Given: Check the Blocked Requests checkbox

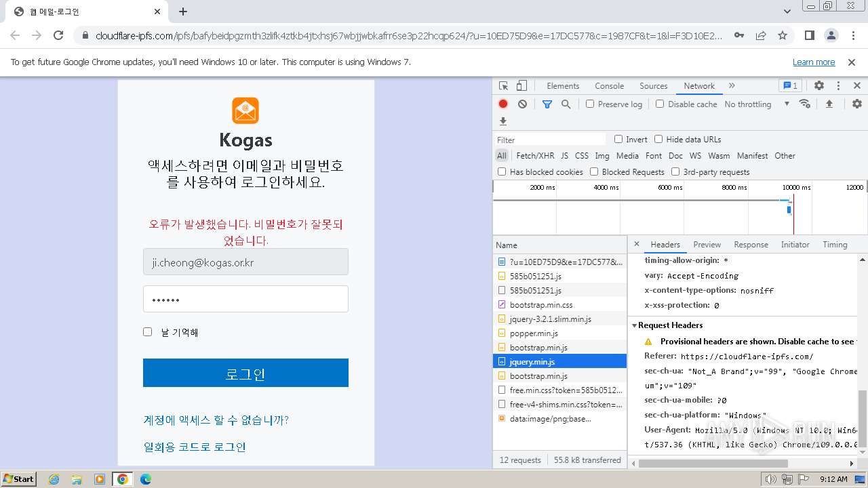Looking at the screenshot, I should coord(594,171).
